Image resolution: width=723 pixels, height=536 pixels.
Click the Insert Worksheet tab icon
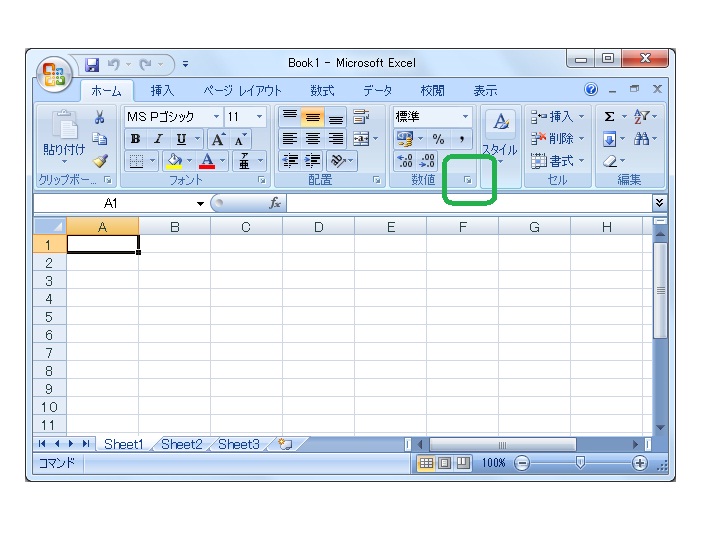(x=286, y=444)
